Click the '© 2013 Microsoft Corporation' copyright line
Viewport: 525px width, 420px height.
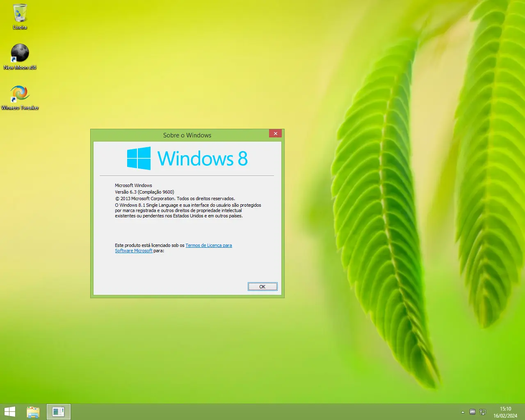click(x=175, y=199)
